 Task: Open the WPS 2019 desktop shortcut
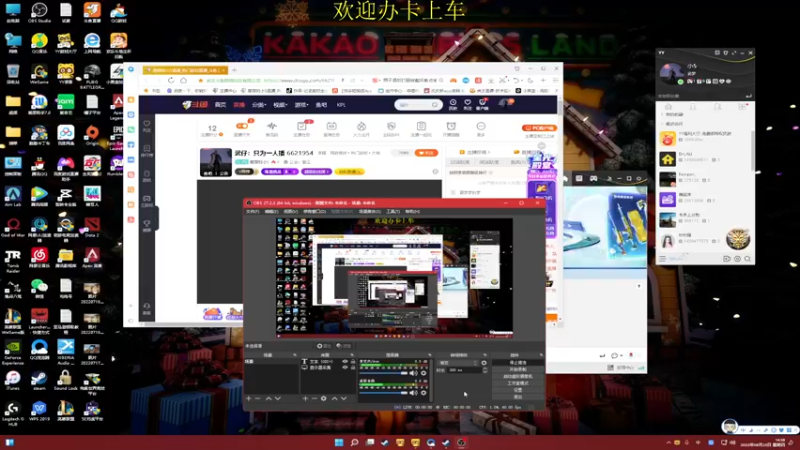pyautogui.click(x=39, y=410)
